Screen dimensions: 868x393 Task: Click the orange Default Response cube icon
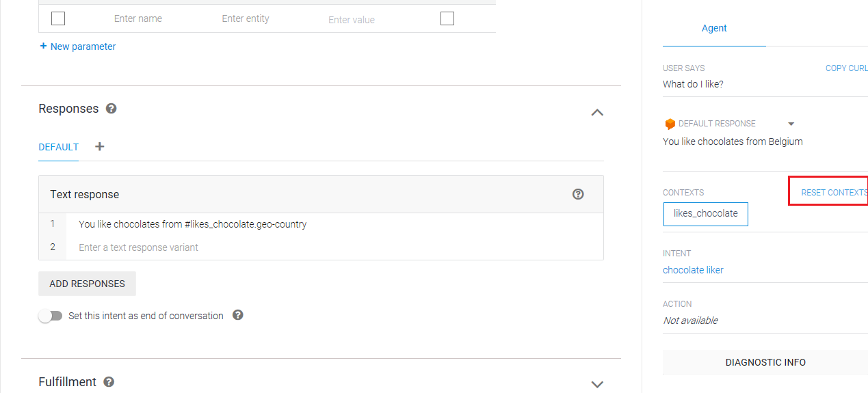coord(670,124)
